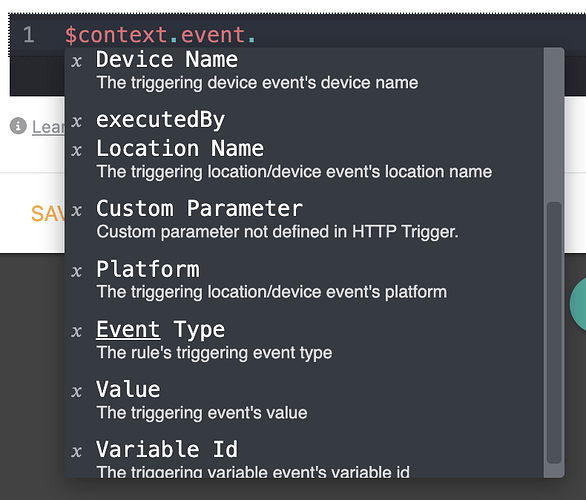The image size is (586, 500).
Task: Click the autocomplete list scrollbar thumb
Action: 554,333
